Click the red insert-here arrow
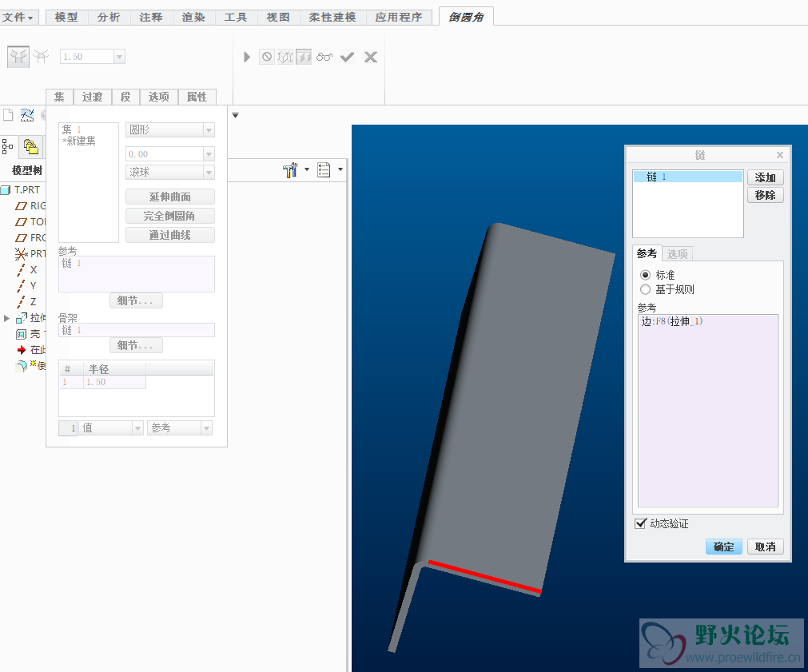This screenshot has width=808, height=672. (x=21, y=350)
